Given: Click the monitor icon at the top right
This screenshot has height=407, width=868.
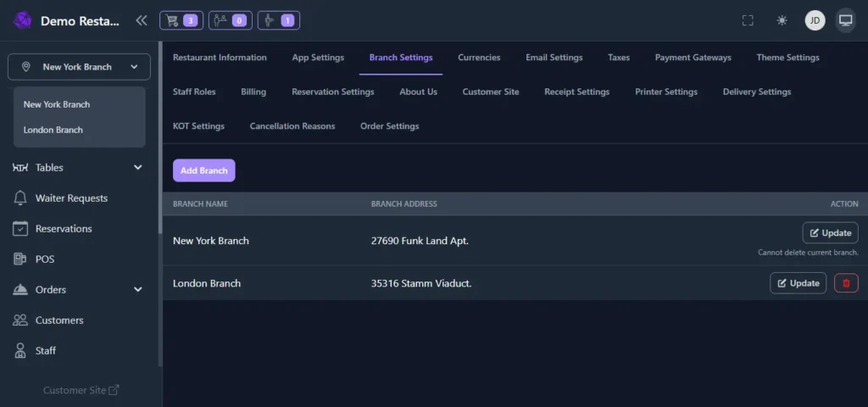Looking at the screenshot, I should (845, 20).
